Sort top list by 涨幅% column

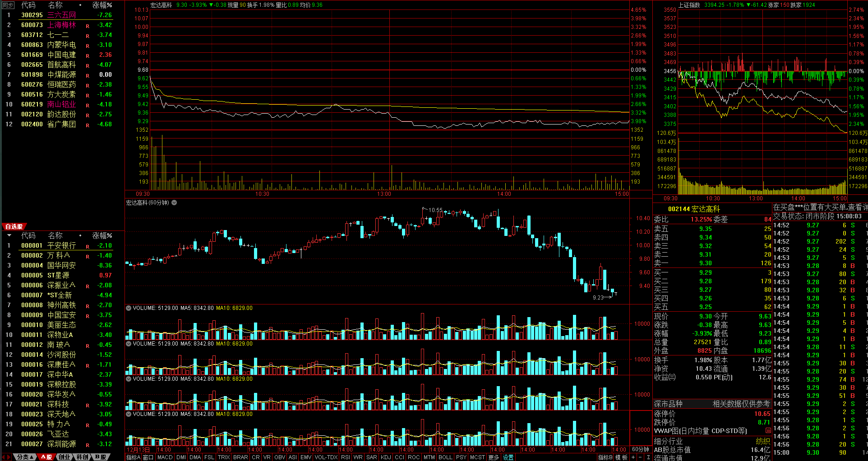[x=102, y=5]
